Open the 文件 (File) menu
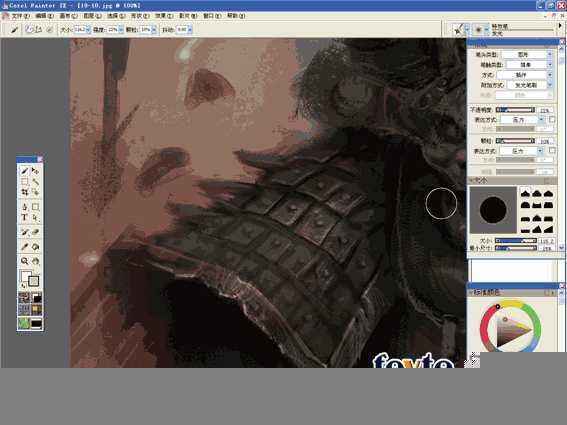This screenshot has height=425, width=567. click(x=20, y=16)
